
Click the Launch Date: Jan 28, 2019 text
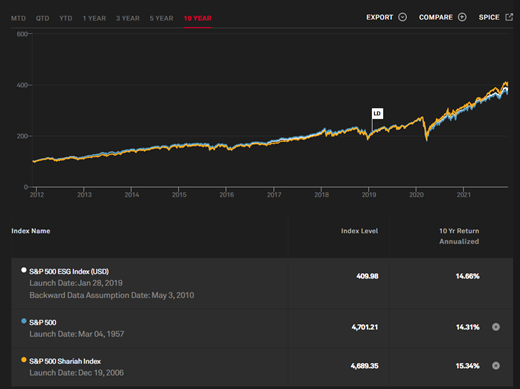[x=76, y=283]
